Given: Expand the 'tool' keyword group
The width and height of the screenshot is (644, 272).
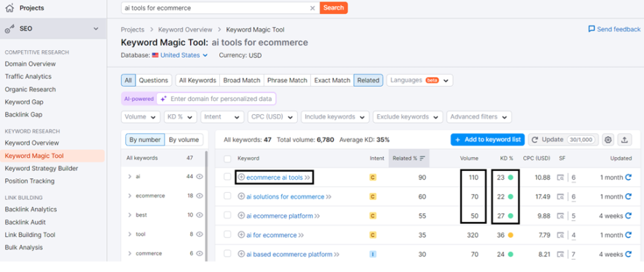Looking at the screenshot, I should (x=130, y=234).
